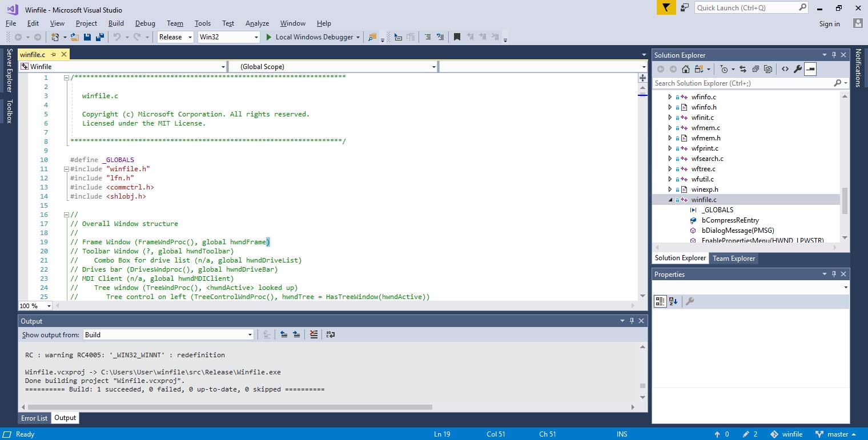The image size is (868, 440).
Task: Click the Home icon in Solution Explorer
Action: pyautogui.click(x=686, y=69)
